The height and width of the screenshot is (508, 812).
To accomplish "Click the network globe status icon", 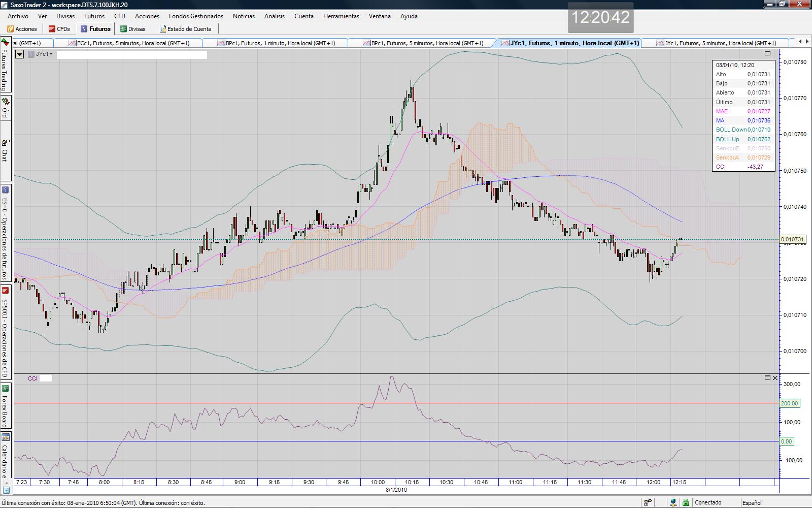I will pos(672,502).
